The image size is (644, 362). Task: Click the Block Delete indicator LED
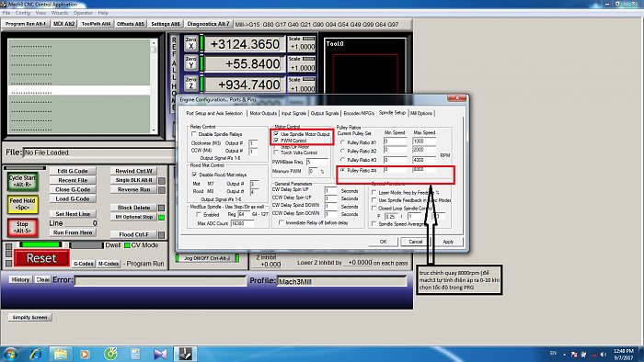tap(162, 208)
